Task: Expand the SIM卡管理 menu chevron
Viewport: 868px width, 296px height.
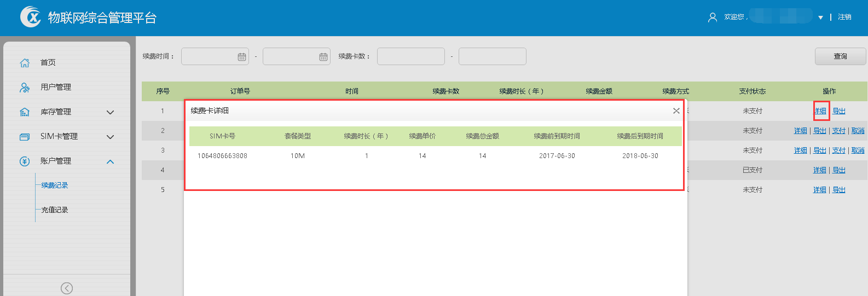Action: coord(110,137)
